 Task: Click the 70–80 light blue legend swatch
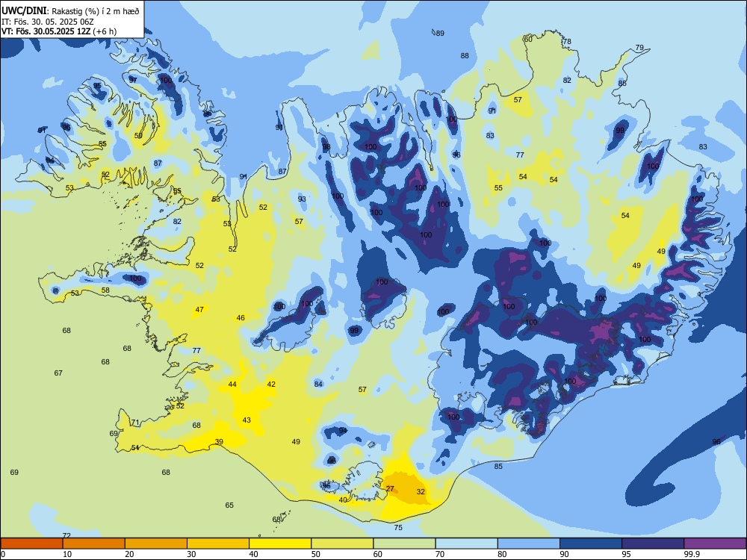click(466, 544)
